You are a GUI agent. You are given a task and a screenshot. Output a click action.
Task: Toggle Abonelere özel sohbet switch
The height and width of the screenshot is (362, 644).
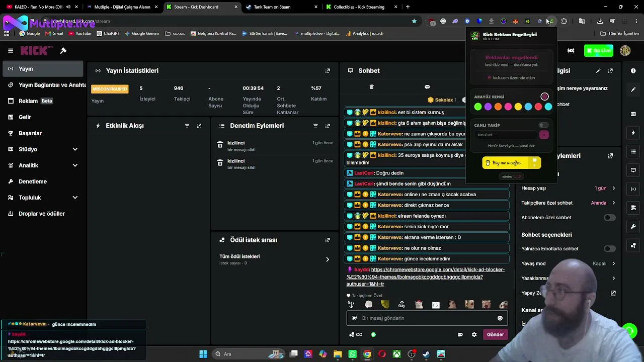[609, 218]
